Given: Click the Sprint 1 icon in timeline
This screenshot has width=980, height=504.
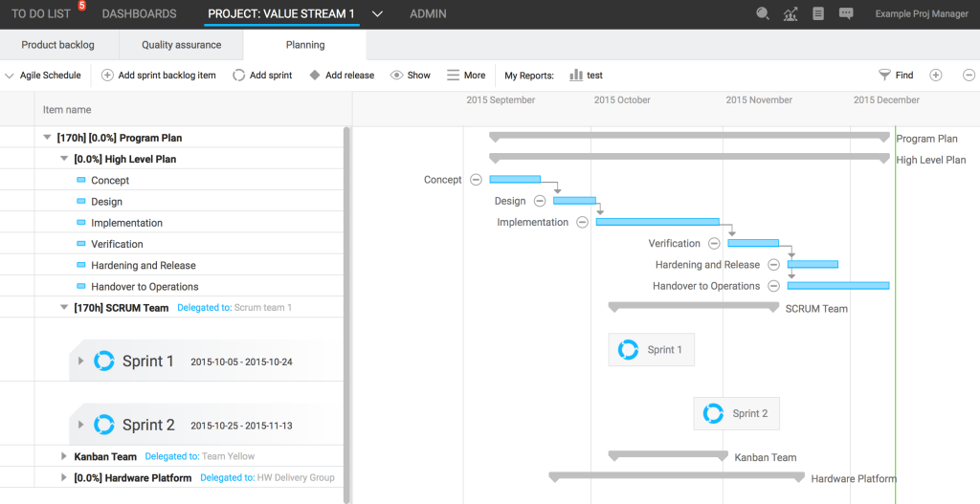Looking at the screenshot, I should [x=628, y=350].
